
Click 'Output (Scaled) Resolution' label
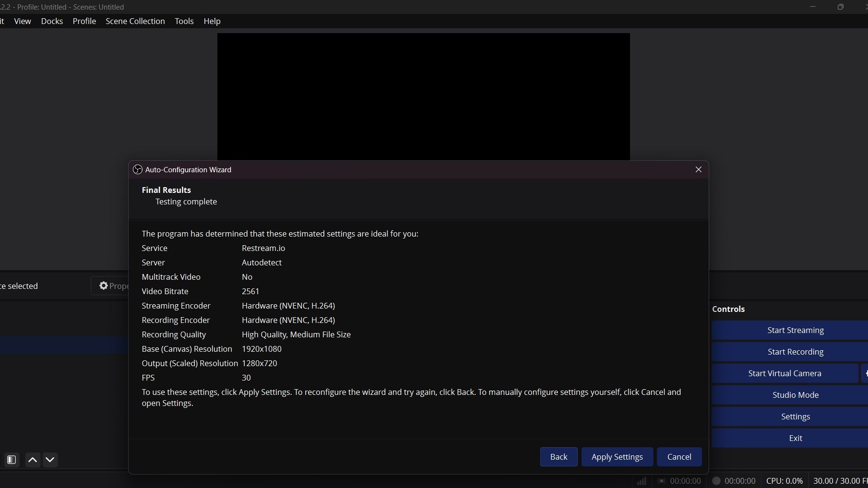[190, 363]
